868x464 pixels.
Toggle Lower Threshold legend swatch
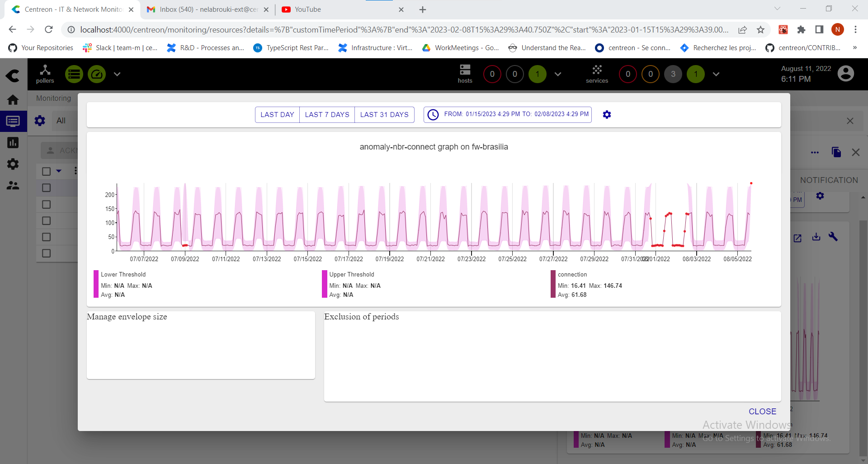pyautogui.click(x=96, y=284)
